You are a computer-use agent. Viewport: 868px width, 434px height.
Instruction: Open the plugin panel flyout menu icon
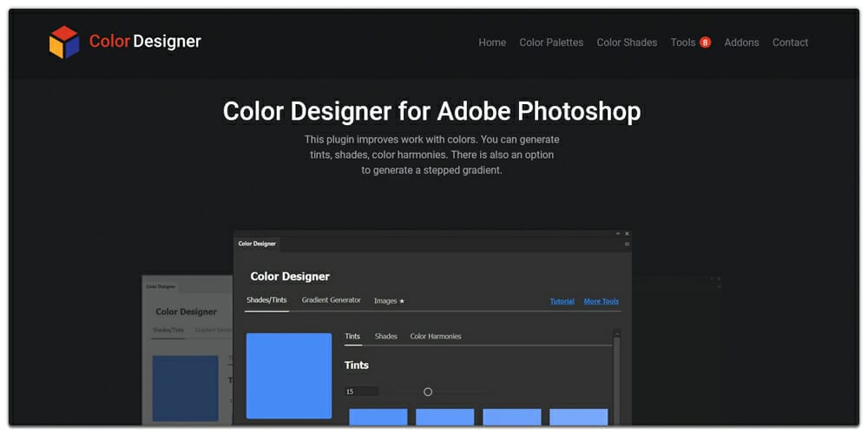pyautogui.click(x=627, y=244)
